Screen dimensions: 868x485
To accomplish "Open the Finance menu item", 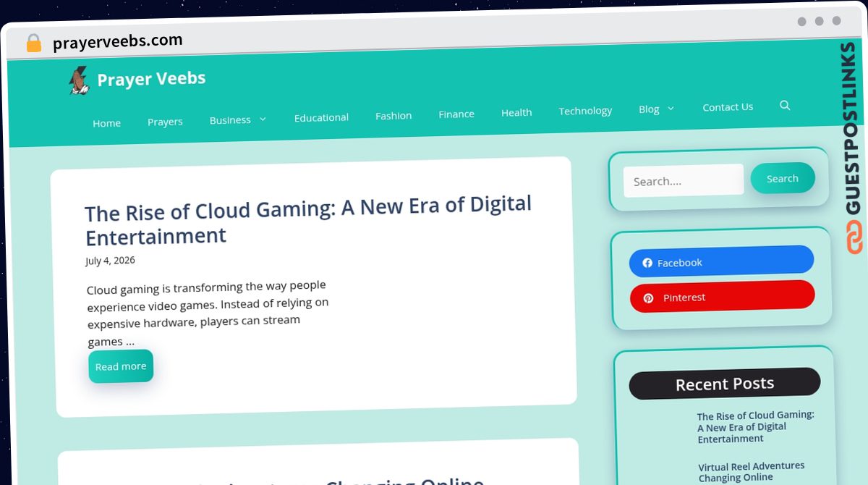I will click(x=456, y=114).
